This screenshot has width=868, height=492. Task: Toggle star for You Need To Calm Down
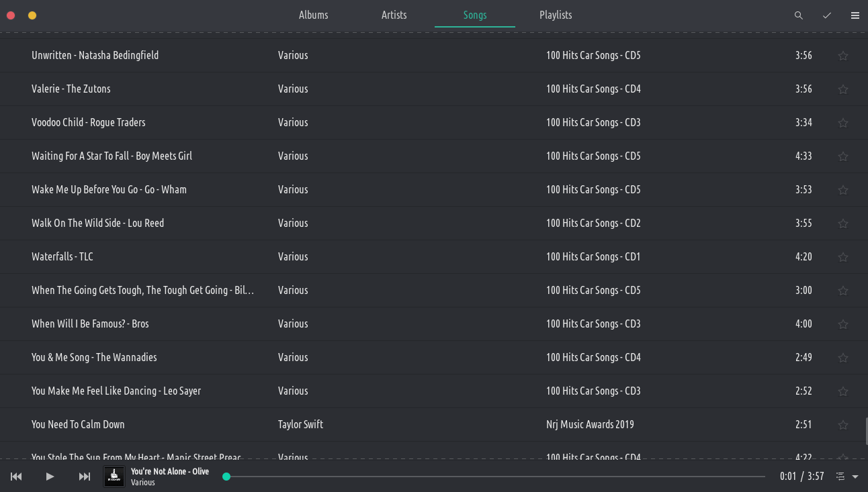pos(842,425)
